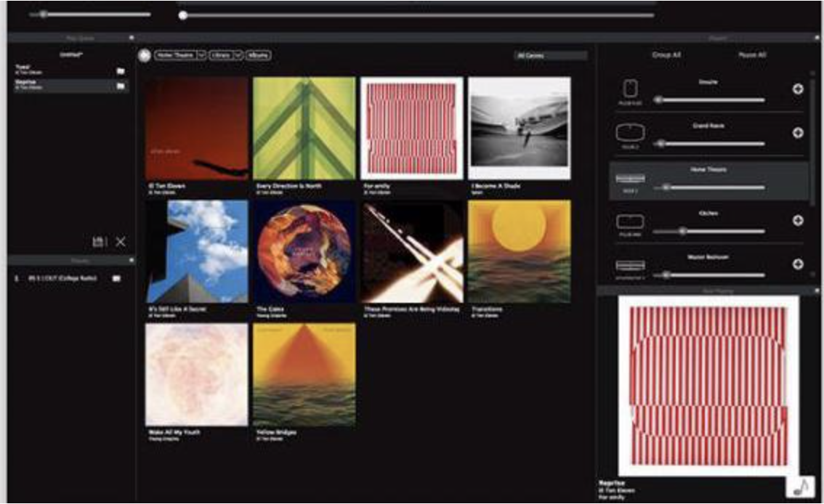Open the All Genres filter
The width and height of the screenshot is (824, 504).
[x=549, y=55]
